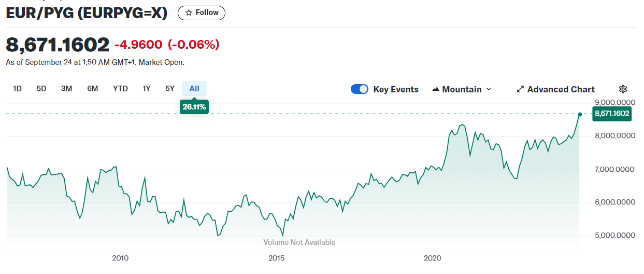The image size is (644, 274).
Task: Select the 1D time range
Action: tap(17, 89)
